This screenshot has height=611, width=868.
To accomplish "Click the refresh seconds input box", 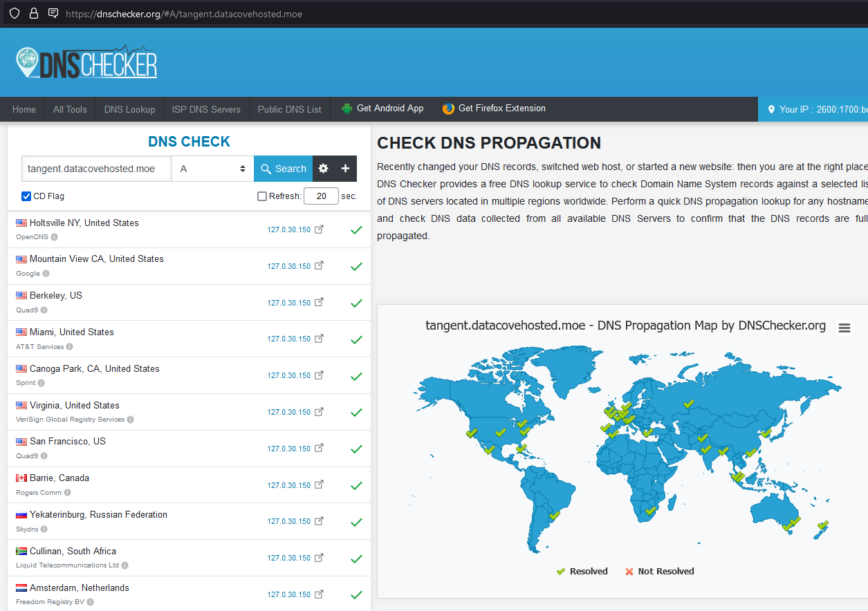I will [x=321, y=196].
